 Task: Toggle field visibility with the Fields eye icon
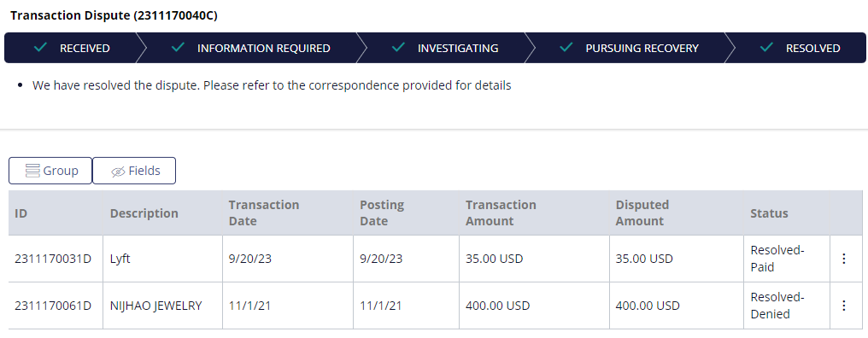point(118,172)
